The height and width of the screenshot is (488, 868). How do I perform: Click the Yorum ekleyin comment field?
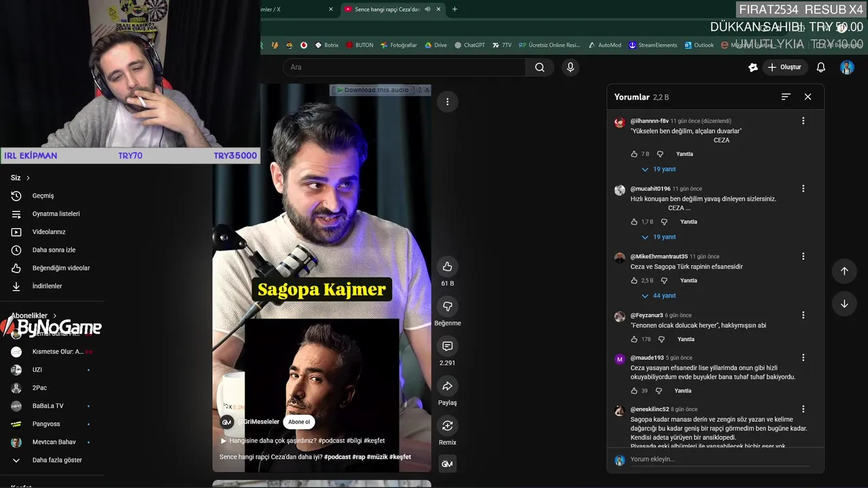click(719, 460)
